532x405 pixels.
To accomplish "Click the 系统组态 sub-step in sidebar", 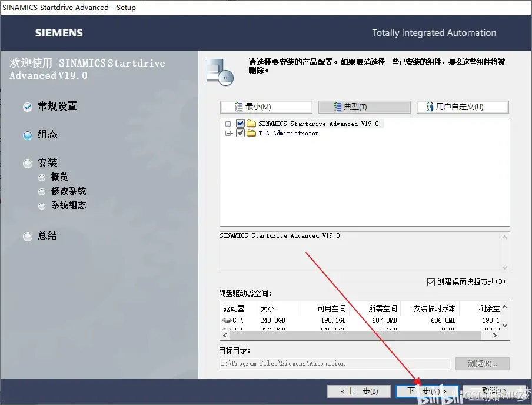I will [x=68, y=205].
